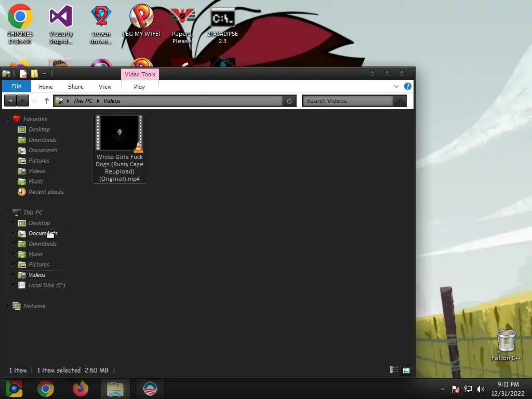Expand the dropdown arrow before This PC in the address bar

click(68, 101)
